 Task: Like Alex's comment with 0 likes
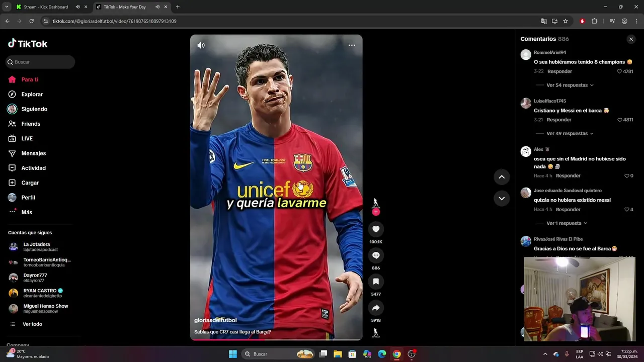[627, 176]
